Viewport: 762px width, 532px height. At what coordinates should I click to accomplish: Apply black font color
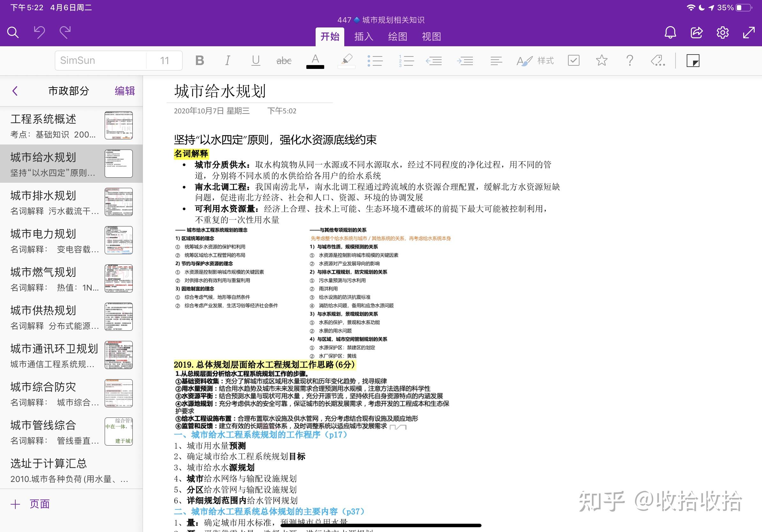click(315, 61)
